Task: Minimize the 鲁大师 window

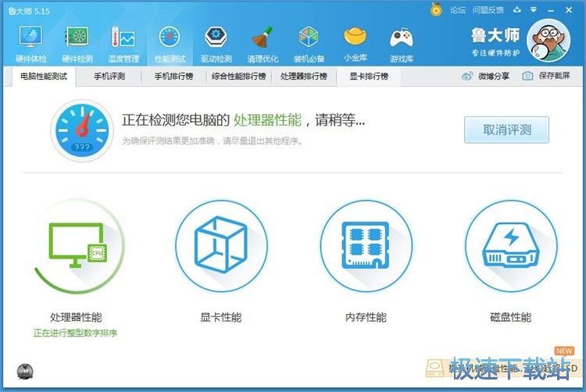Action: click(552, 10)
